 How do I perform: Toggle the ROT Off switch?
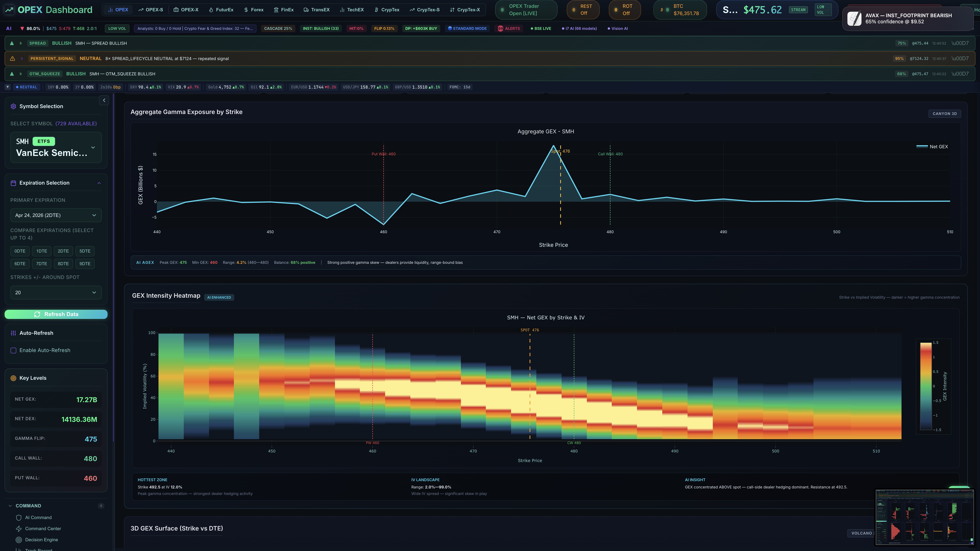point(625,10)
